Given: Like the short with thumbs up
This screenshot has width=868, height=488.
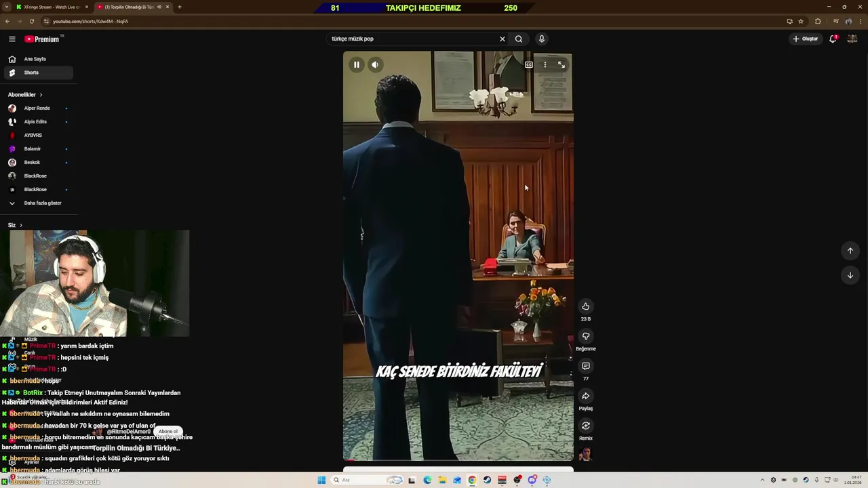Looking at the screenshot, I should 586,306.
